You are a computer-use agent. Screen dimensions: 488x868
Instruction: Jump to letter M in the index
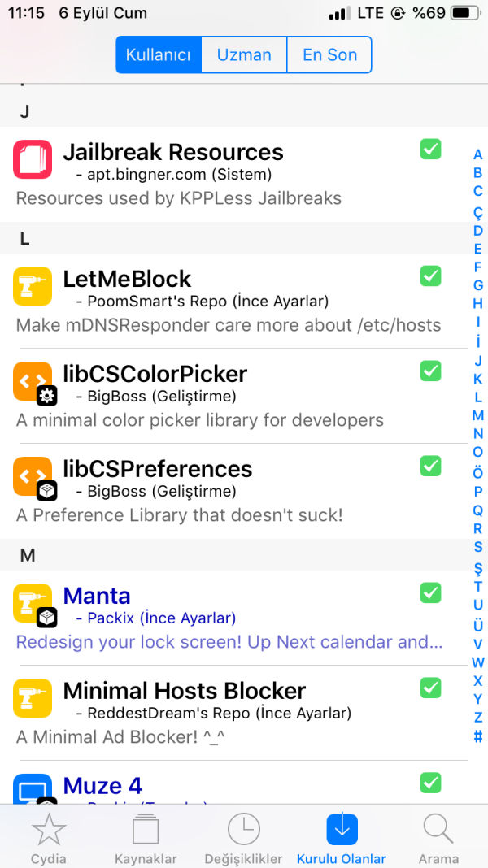[478, 415]
